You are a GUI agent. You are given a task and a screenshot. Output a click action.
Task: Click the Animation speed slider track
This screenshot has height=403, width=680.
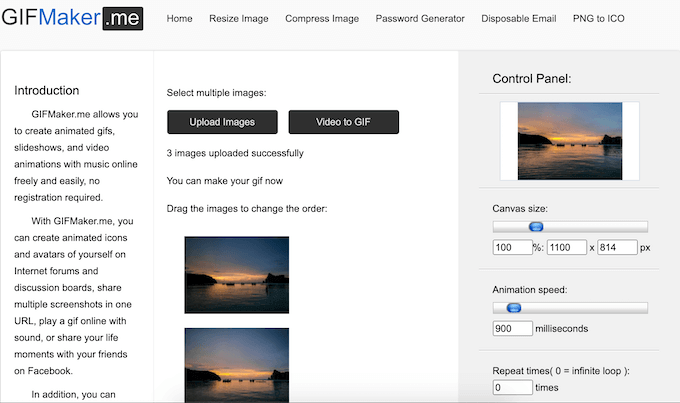click(x=600, y=308)
